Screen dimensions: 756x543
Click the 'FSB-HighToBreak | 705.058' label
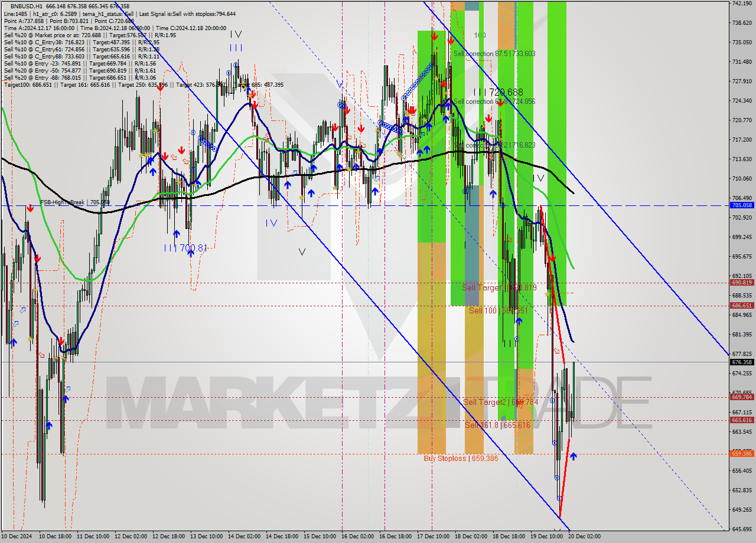(x=75, y=202)
